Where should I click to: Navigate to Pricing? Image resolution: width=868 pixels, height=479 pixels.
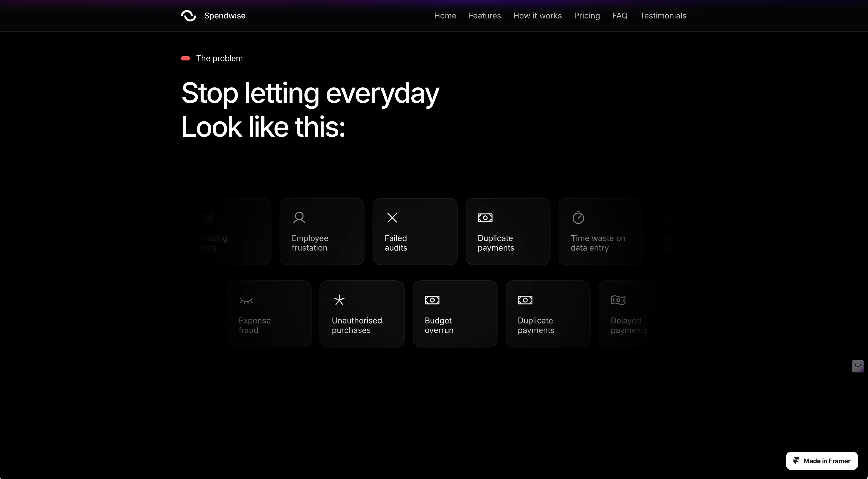[587, 16]
